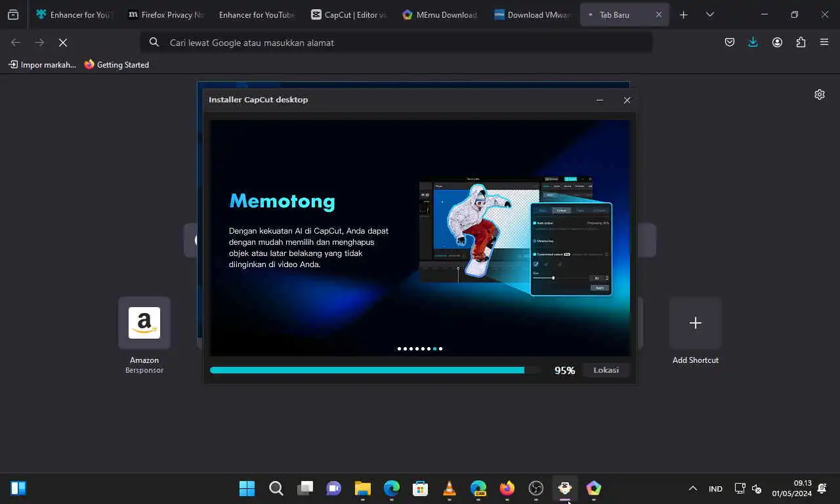
Task: Click the installer progress bar at 95%
Action: pyautogui.click(x=375, y=370)
